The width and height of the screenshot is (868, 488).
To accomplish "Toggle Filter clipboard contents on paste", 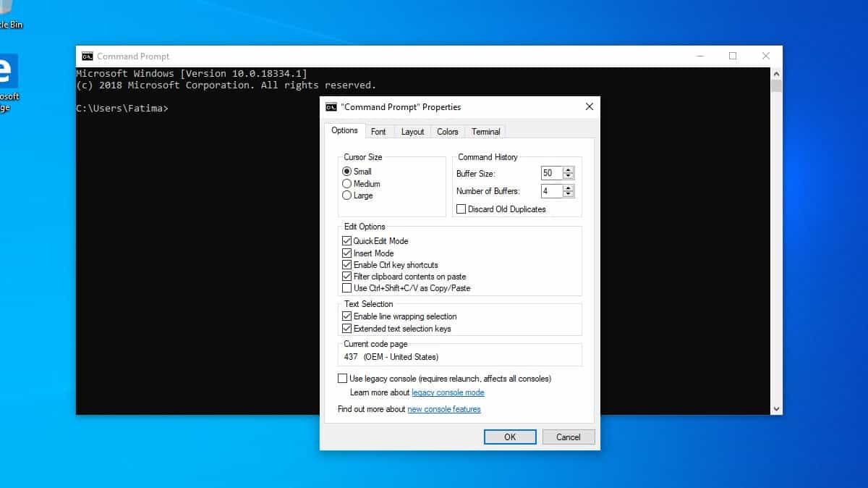I will coord(347,277).
